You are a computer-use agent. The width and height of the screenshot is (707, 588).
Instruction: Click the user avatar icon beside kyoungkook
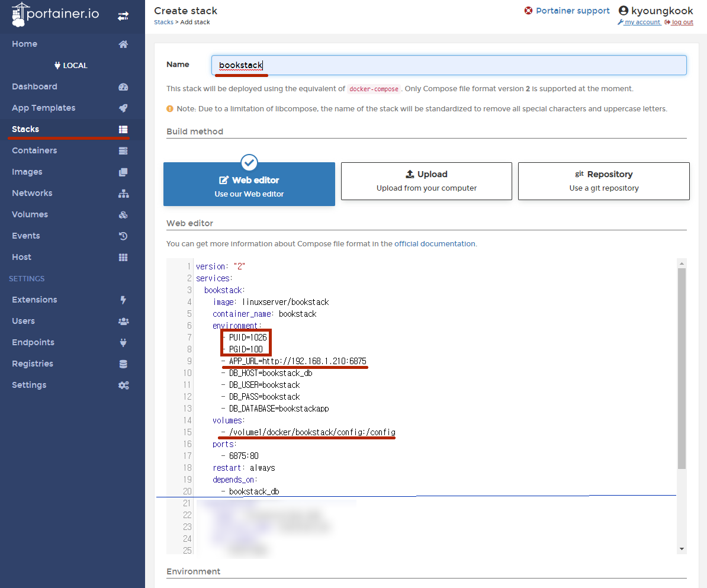(624, 11)
